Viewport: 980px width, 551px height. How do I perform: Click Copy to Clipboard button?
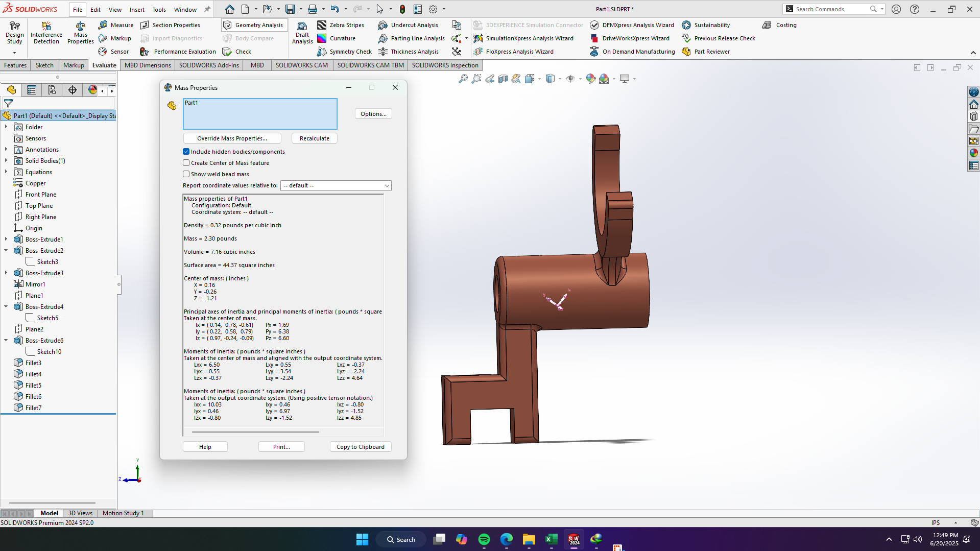[361, 447]
